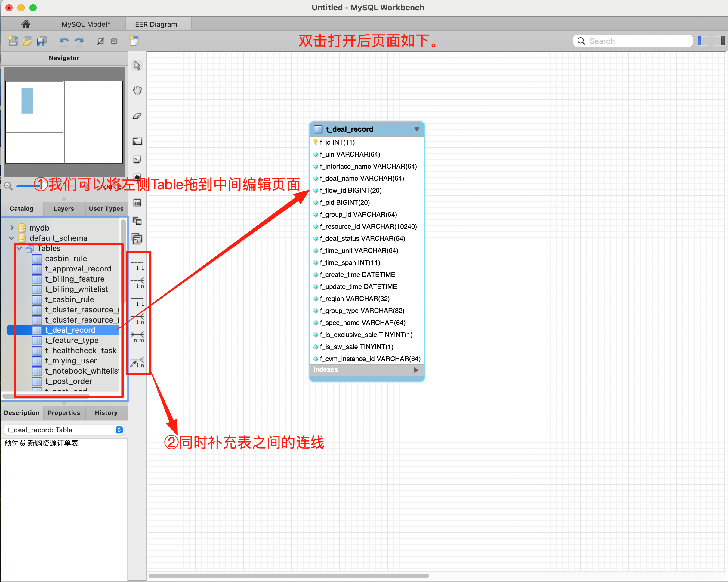
Task: Select the new layer tool
Action: coord(137,141)
